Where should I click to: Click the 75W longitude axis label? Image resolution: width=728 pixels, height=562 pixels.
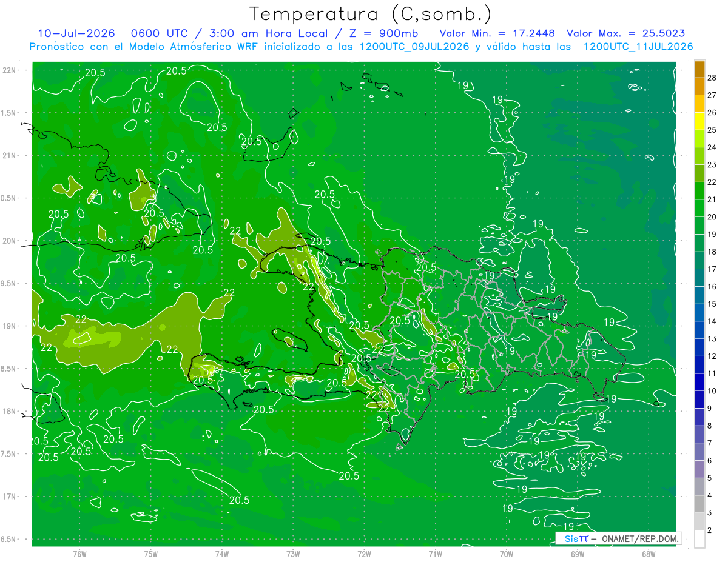(151, 554)
